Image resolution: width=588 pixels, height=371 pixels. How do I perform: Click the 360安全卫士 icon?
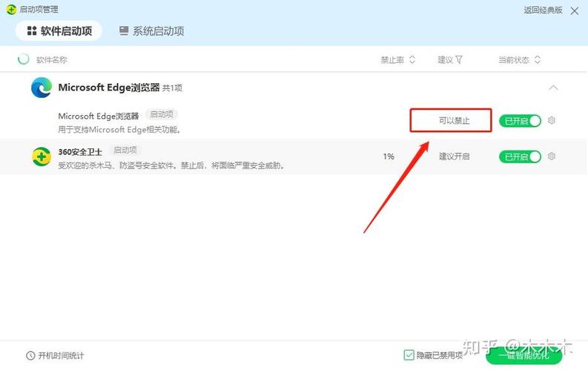point(42,157)
